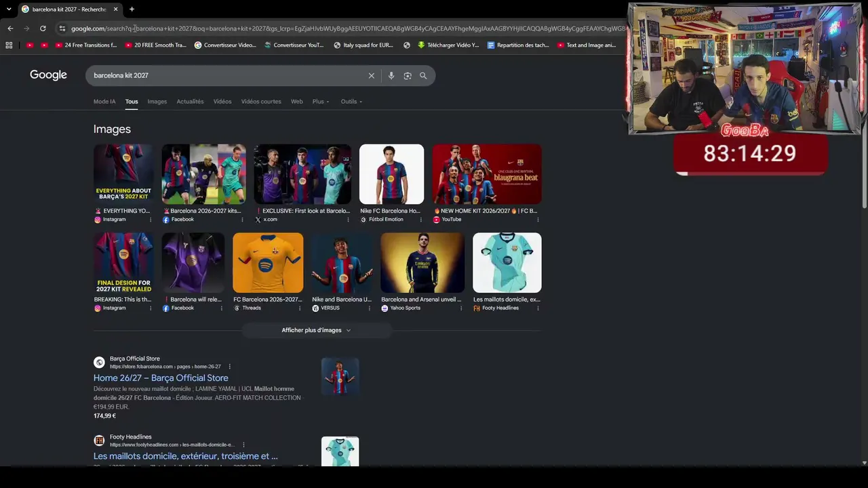Open the 'Vidéos courtes' tab
The height and width of the screenshot is (488, 868).
click(261, 102)
